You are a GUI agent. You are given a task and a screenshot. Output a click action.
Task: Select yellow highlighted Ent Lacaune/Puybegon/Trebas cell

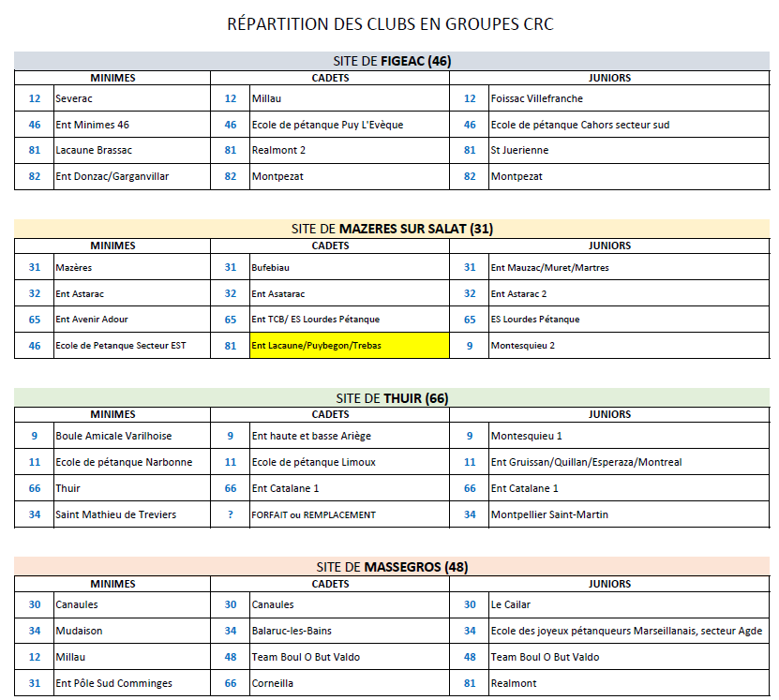coord(350,346)
